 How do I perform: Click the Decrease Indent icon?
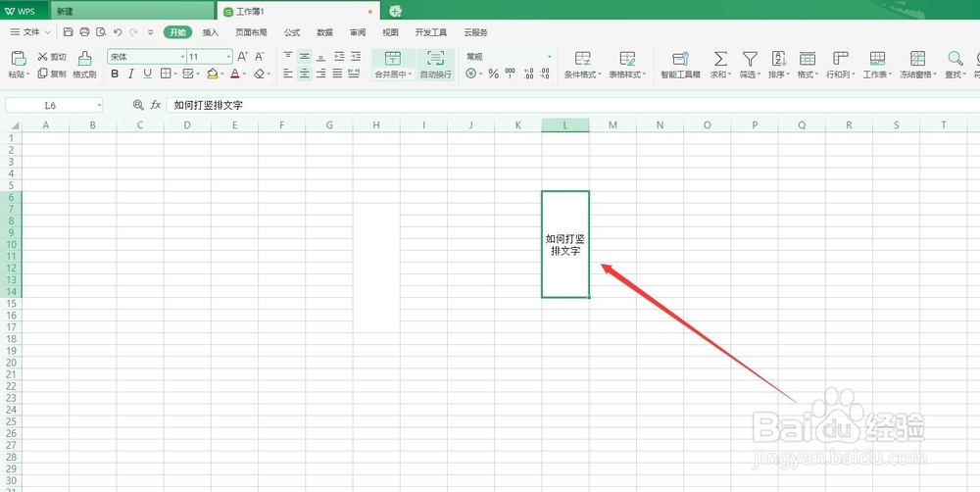coord(339,56)
